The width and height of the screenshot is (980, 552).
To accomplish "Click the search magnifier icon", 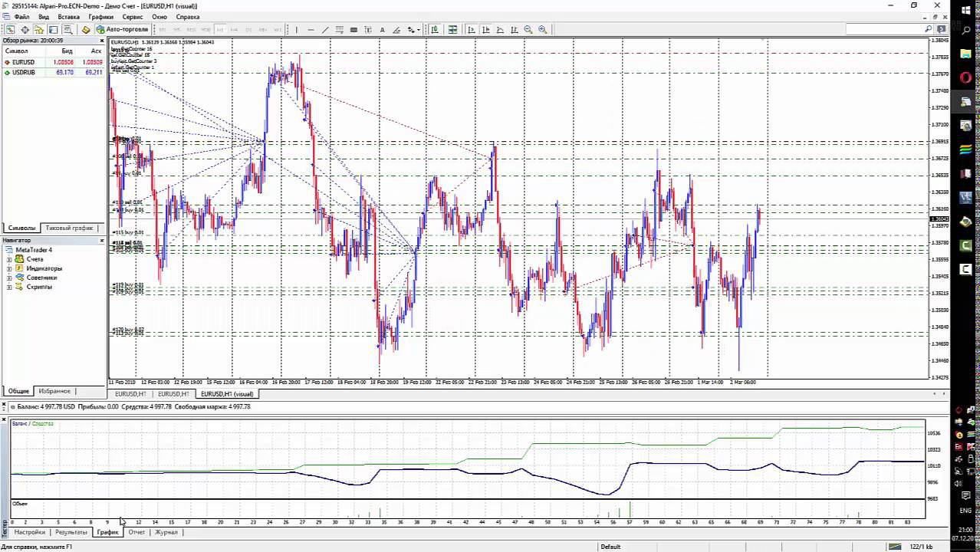I will coord(928,29).
